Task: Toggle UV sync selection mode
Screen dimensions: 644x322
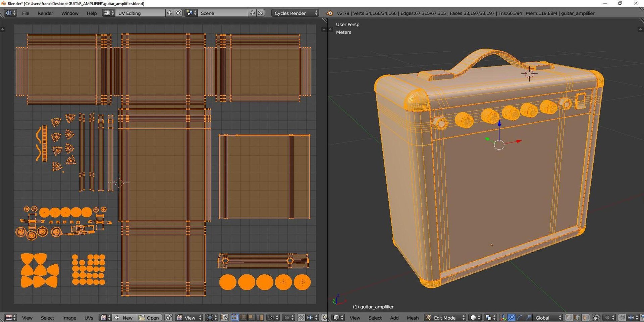Action: 224,318
